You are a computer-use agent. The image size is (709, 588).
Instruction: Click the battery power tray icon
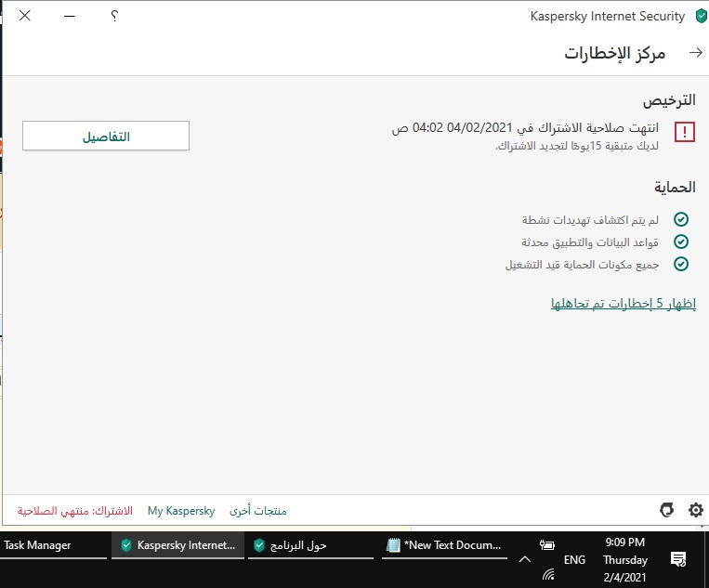pyautogui.click(x=547, y=545)
